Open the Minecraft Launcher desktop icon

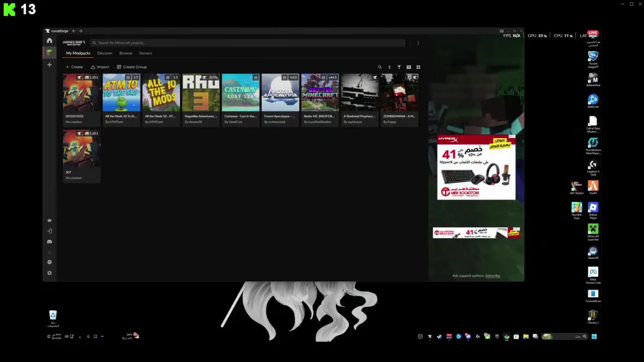tap(593, 231)
